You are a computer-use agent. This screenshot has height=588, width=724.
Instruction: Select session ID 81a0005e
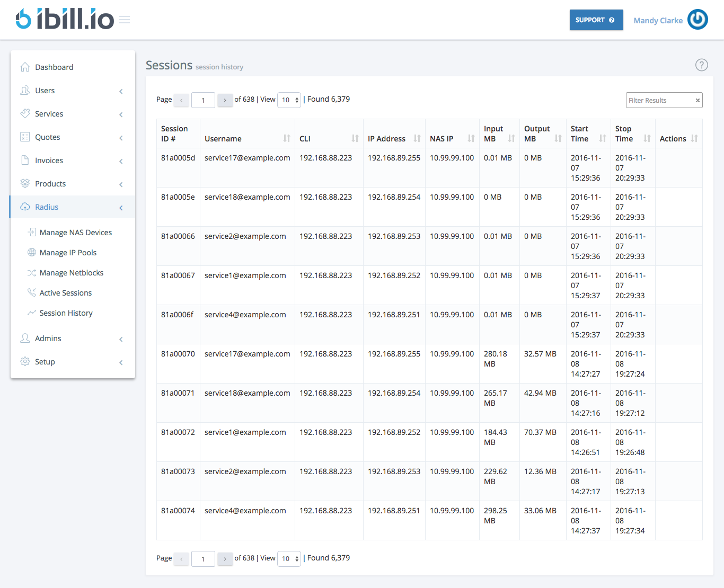[178, 197]
